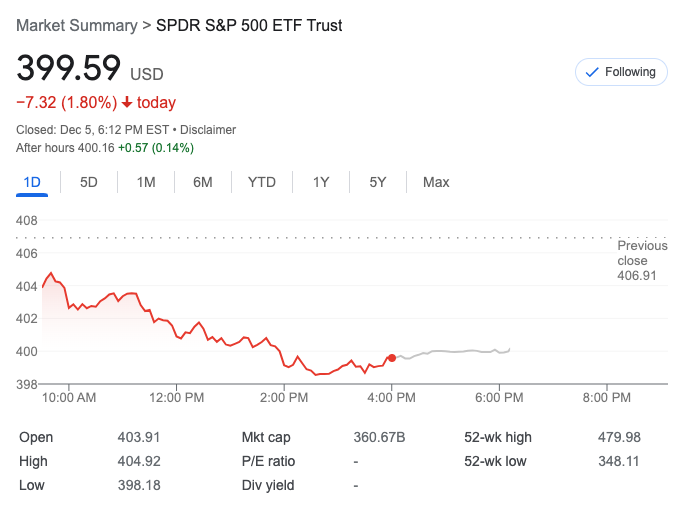Switch to the 5D tab

89,182
